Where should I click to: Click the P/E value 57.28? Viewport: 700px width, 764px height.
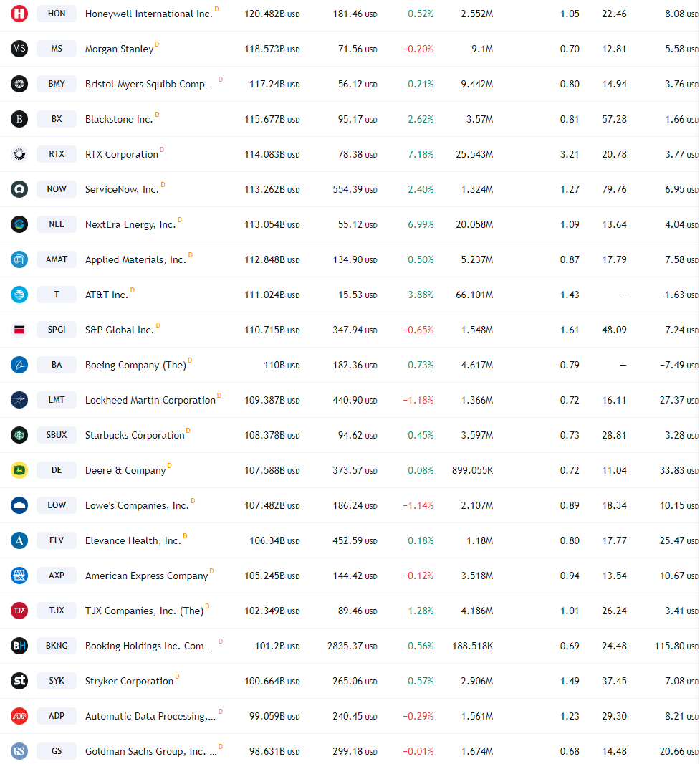[x=614, y=119]
